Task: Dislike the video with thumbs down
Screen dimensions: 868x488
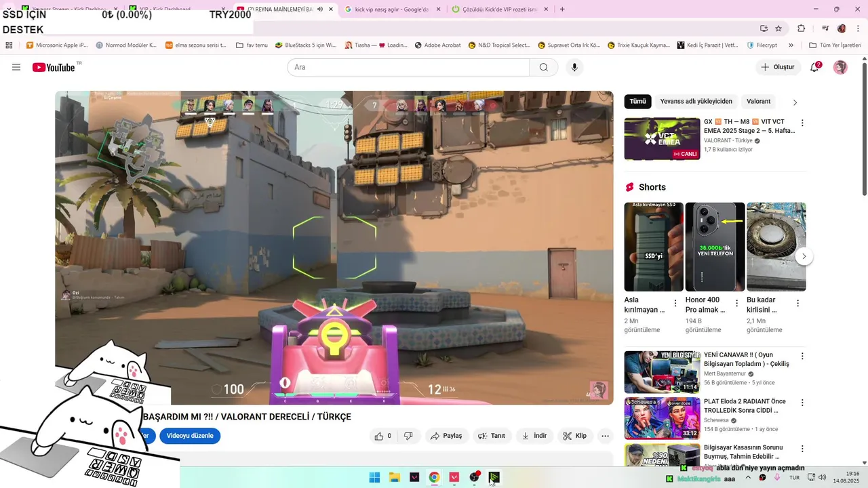Action: click(408, 436)
